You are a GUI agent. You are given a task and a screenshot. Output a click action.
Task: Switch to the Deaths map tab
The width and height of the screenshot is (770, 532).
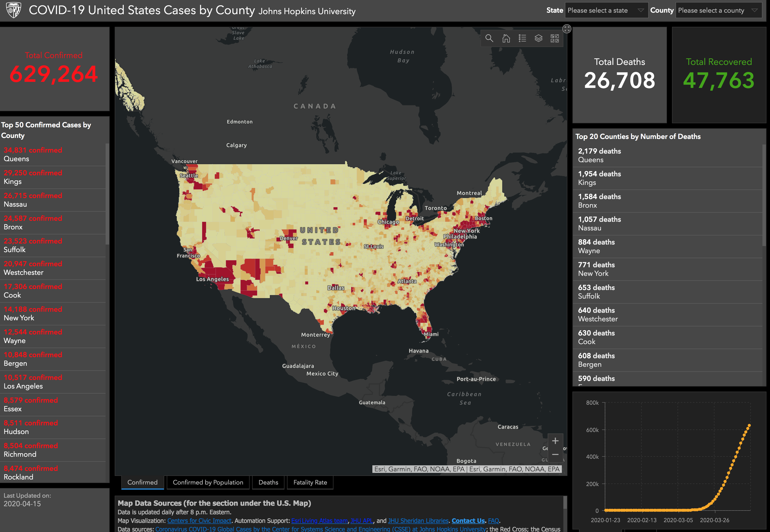tap(268, 482)
